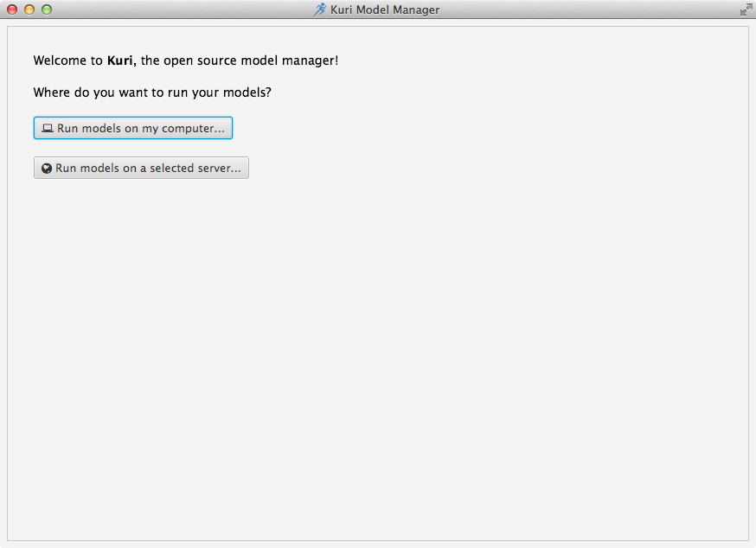Click the bold "Kuri" word in the welcome message
Viewport: 756px width, 548px height.
click(x=121, y=61)
